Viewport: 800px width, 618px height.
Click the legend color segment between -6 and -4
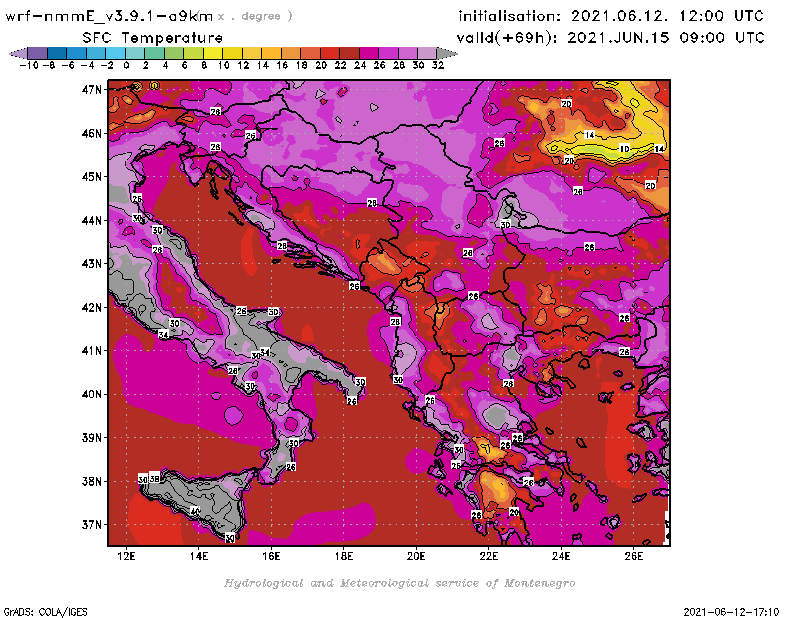[x=77, y=53]
